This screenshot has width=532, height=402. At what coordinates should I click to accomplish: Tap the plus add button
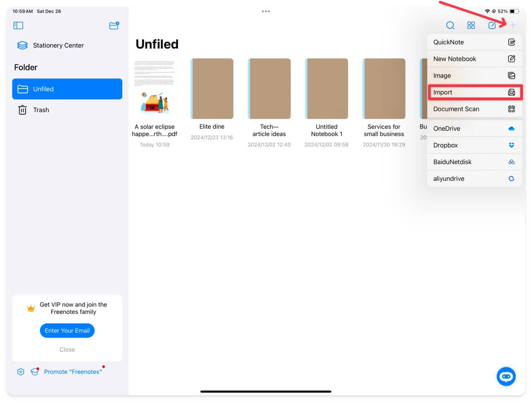(512, 25)
